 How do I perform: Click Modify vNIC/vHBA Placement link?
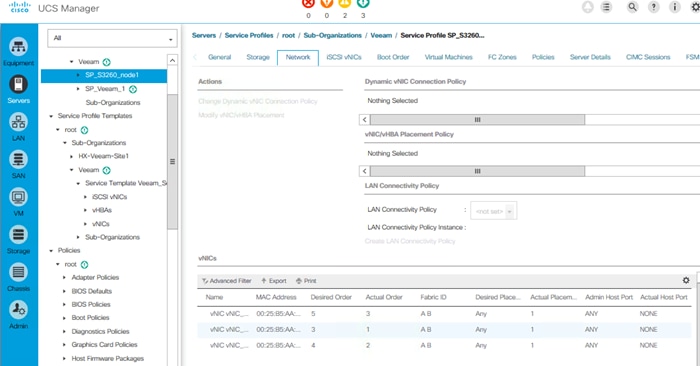tap(241, 115)
